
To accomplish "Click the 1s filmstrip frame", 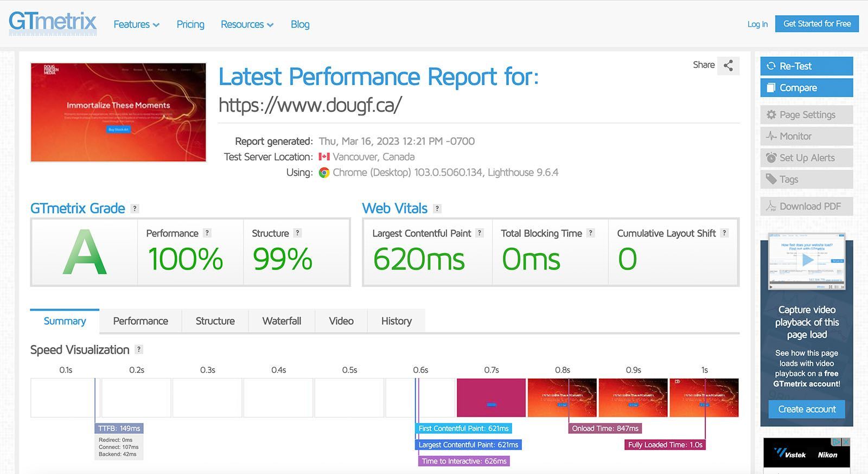I will pyautogui.click(x=704, y=398).
